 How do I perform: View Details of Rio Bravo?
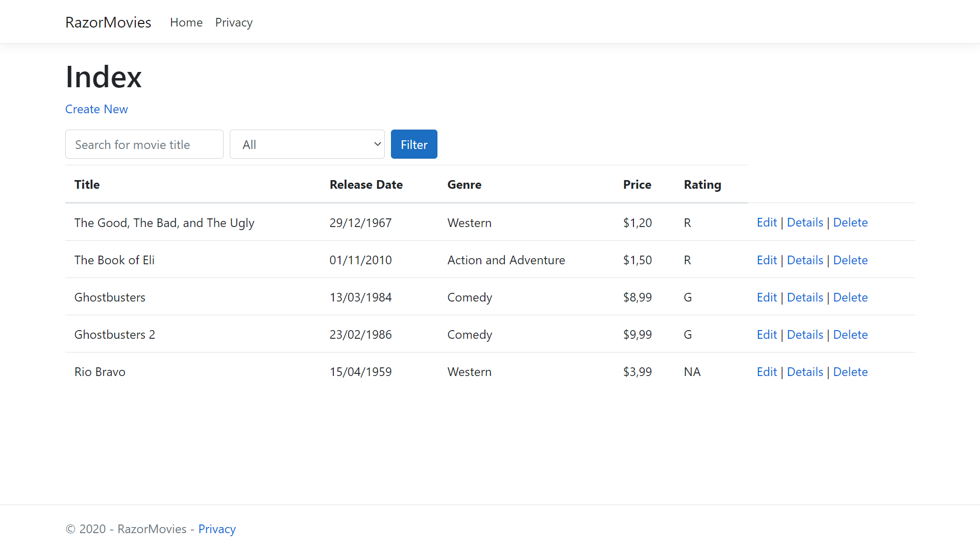tap(805, 371)
